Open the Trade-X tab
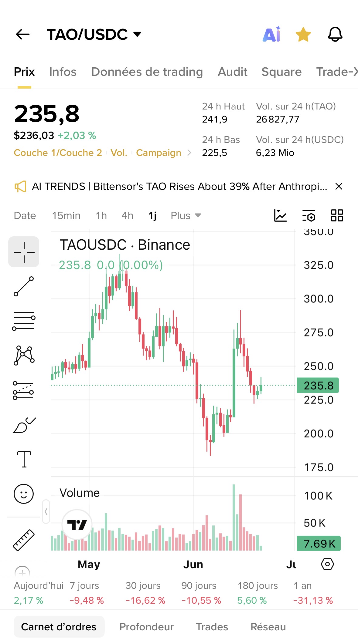 (x=337, y=72)
